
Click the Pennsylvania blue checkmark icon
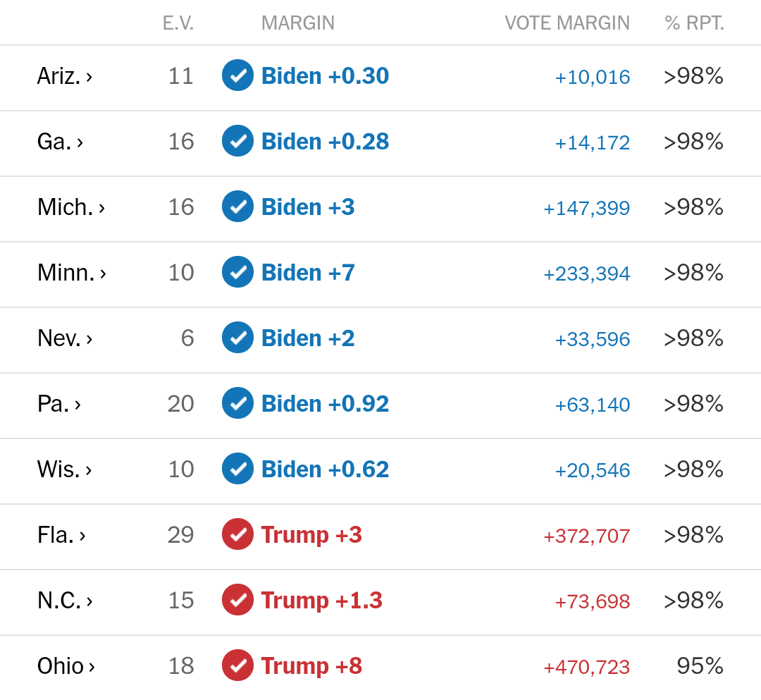tap(237, 403)
